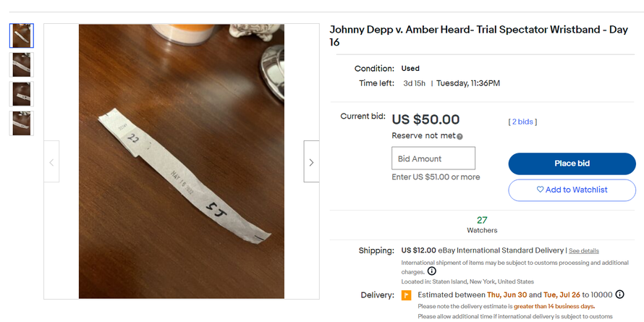Open the 2 bids history link
The width and height of the screenshot is (644, 322).
click(522, 122)
